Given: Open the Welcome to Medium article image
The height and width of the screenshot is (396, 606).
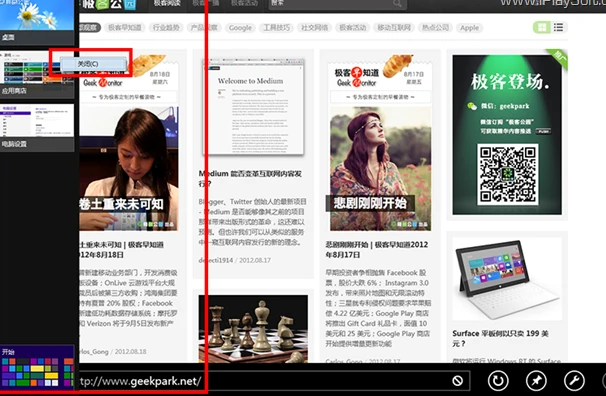Looking at the screenshot, I should coord(254,107).
